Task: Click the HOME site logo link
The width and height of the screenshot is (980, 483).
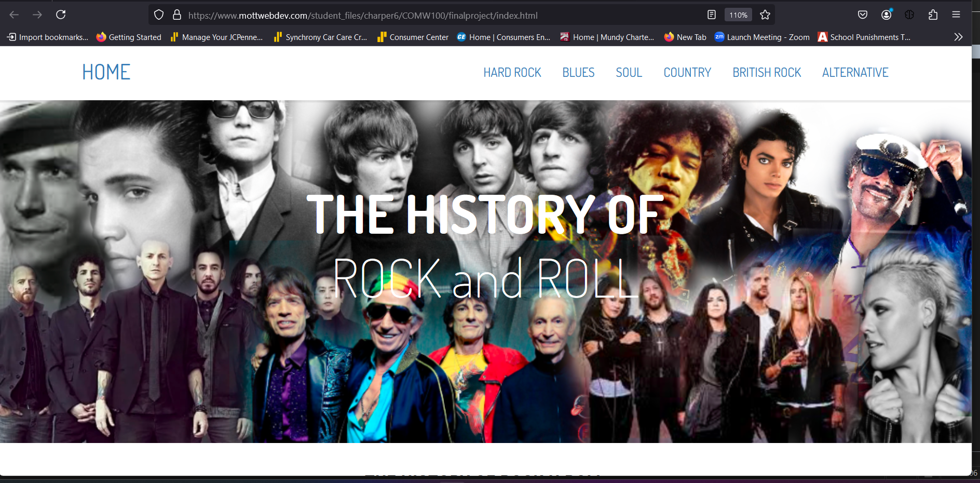Action: [x=106, y=72]
